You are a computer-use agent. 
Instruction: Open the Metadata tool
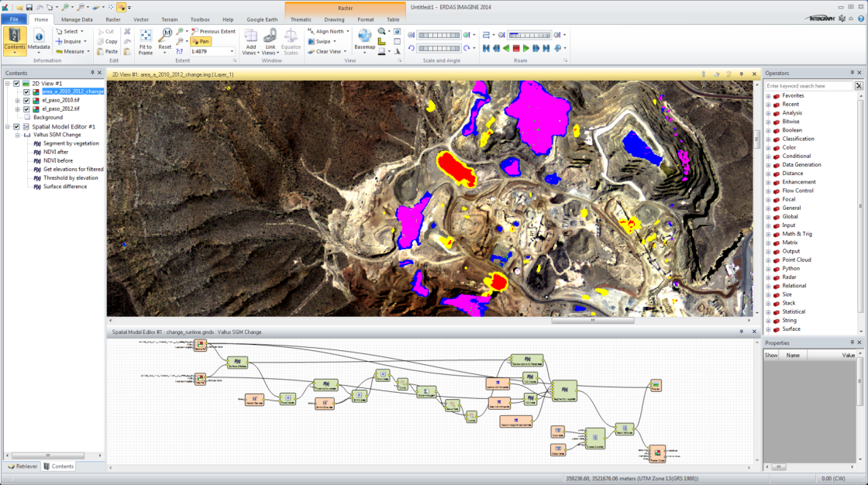point(39,36)
